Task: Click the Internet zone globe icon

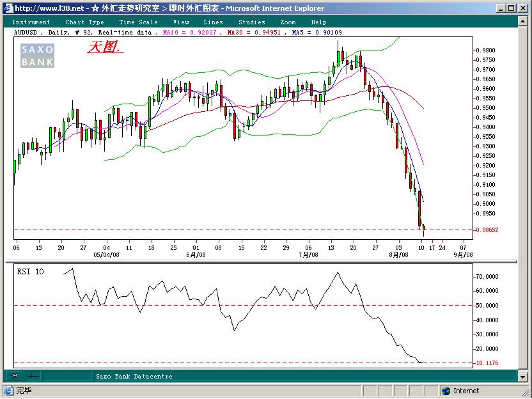Action: coord(446,391)
